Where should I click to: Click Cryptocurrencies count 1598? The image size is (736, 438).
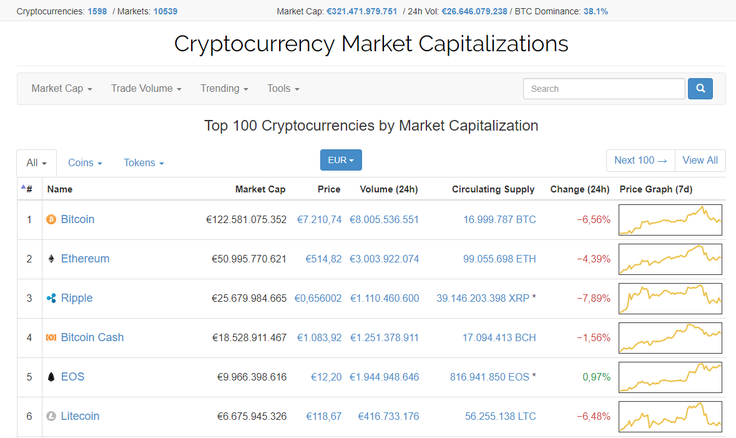click(97, 11)
